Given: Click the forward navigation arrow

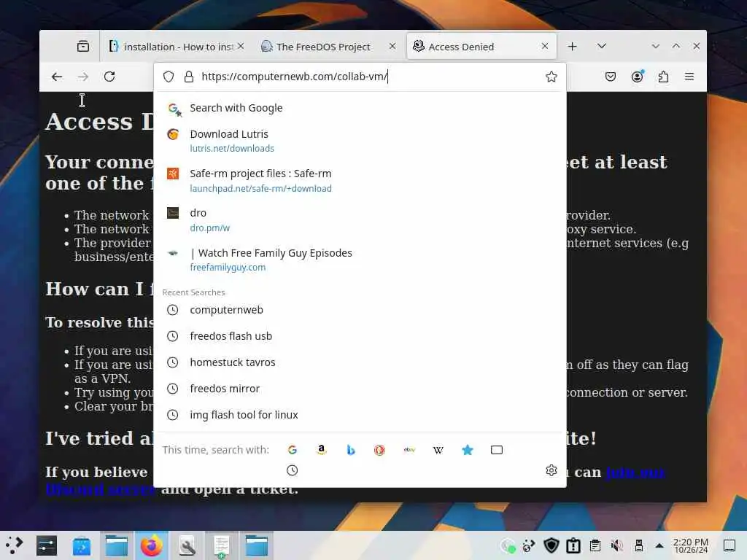Looking at the screenshot, I should tap(83, 77).
